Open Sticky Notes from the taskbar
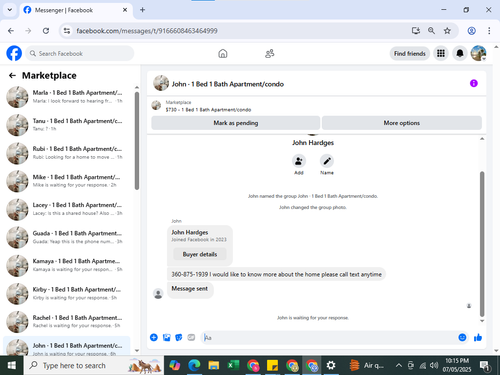The height and width of the screenshot is (375, 500). (x=272, y=366)
